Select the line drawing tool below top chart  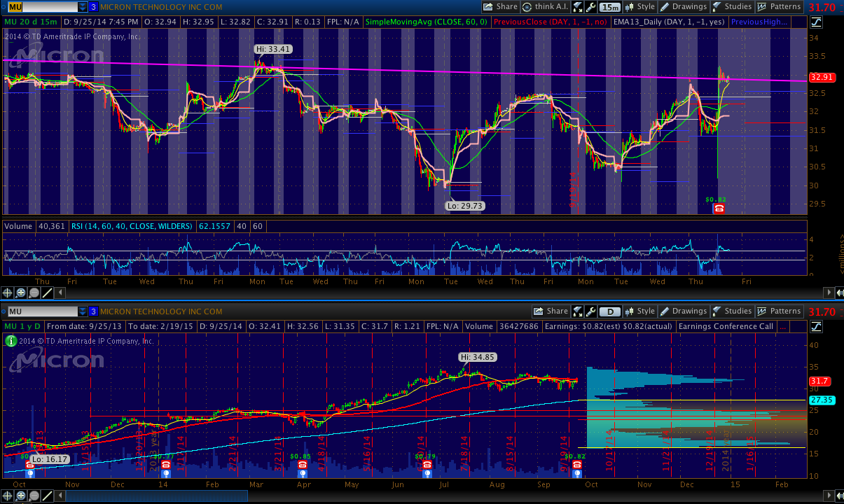tap(48, 293)
